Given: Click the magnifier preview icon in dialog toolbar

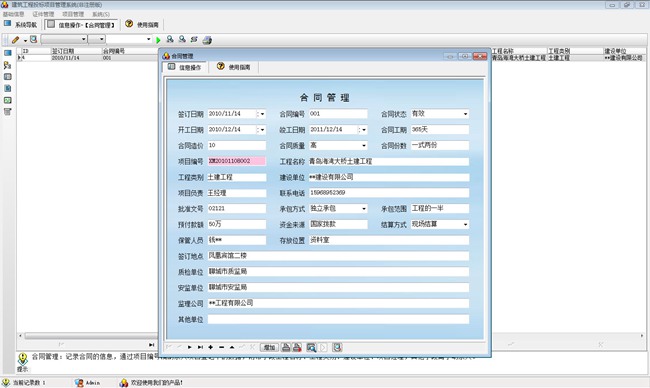Looking at the screenshot, I should click(x=311, y=347).
